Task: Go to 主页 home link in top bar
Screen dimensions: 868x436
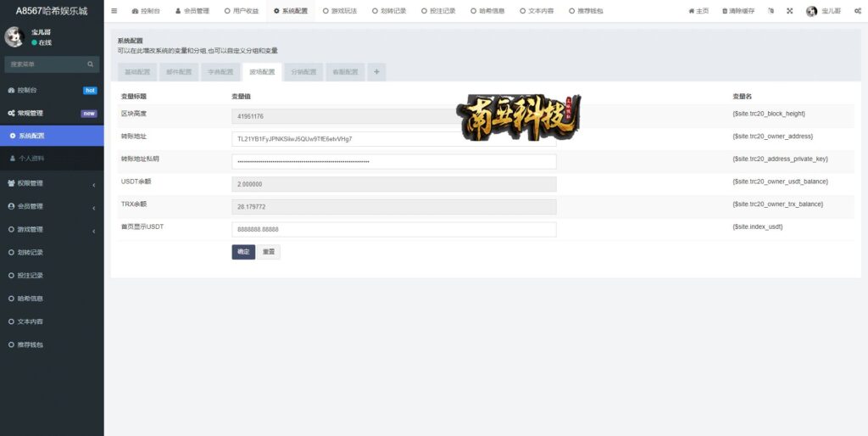Action: tap(698, 11)
